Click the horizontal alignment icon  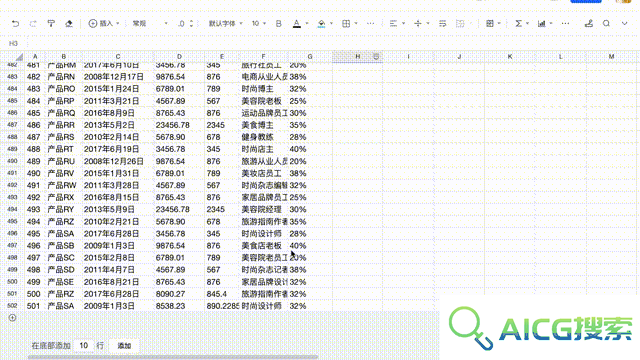click(x=393, y=24)
